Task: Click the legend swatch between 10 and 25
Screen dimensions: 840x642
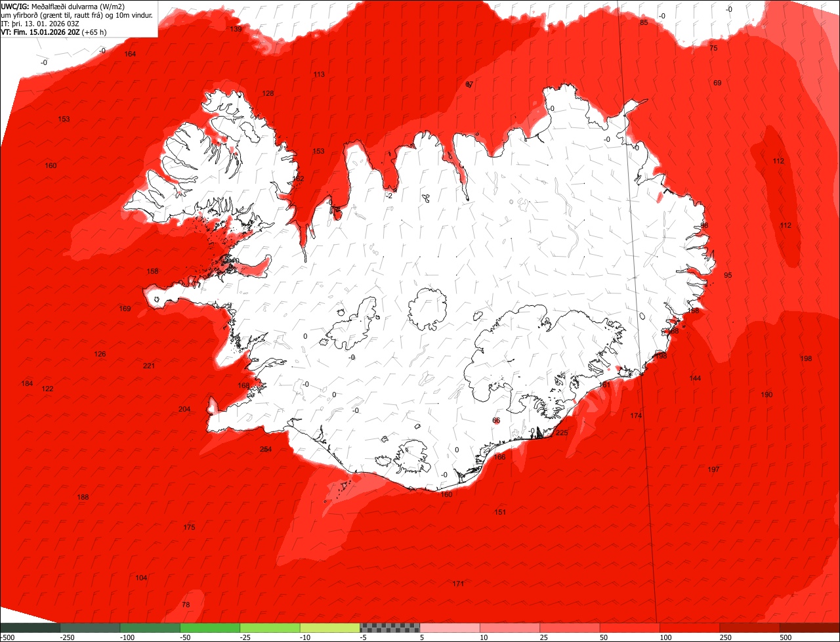Action: 509,628
